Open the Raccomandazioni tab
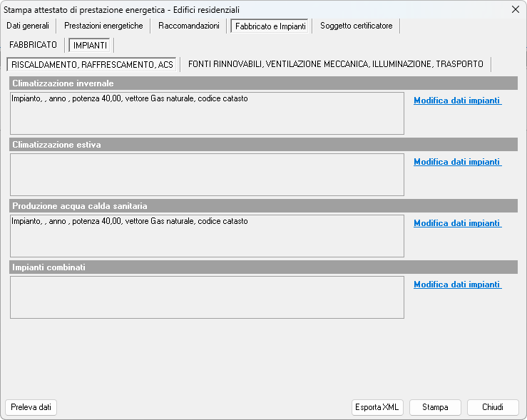527x420 pixels. click(189, 26)
